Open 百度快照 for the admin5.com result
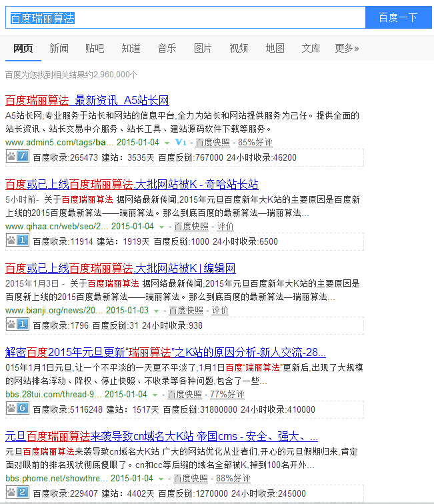The height and width of the screenshot is (504, 434). [x=213, y=143]
